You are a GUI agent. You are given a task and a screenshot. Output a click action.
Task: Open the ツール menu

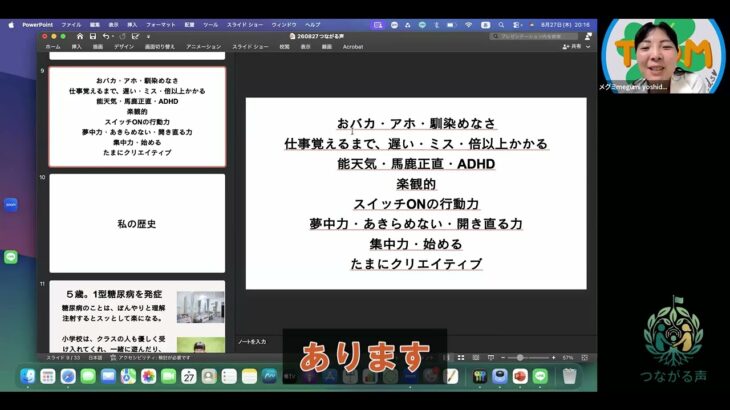coord(210,25)
